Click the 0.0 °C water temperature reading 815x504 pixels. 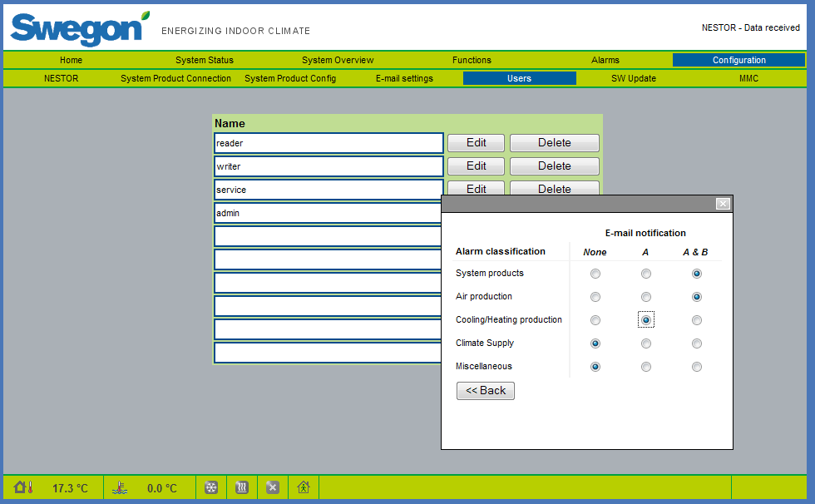click(162, 488)
